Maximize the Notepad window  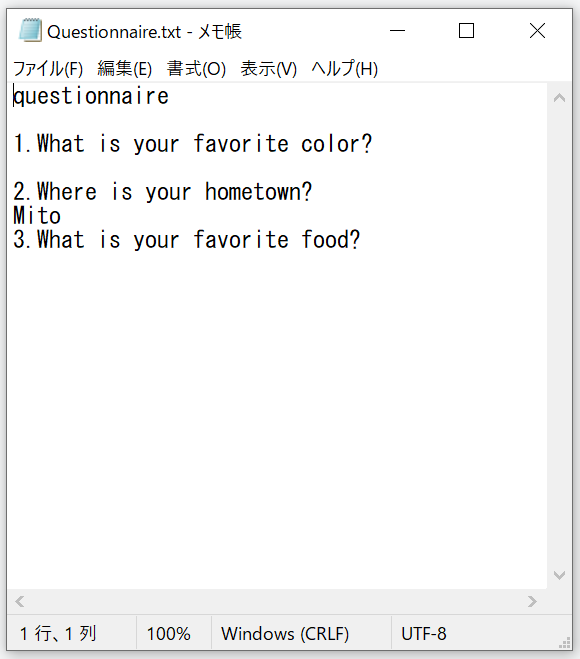coord(466,31)
